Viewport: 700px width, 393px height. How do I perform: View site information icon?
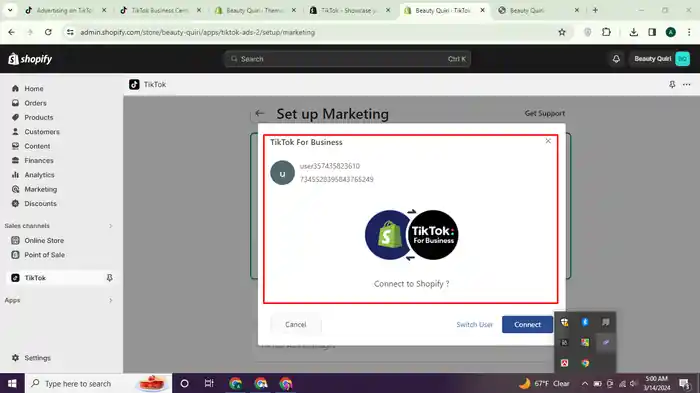(70, 32)
